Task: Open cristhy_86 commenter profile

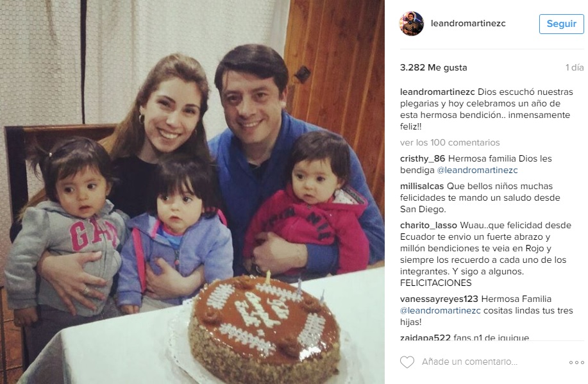Action: (423, 158)
